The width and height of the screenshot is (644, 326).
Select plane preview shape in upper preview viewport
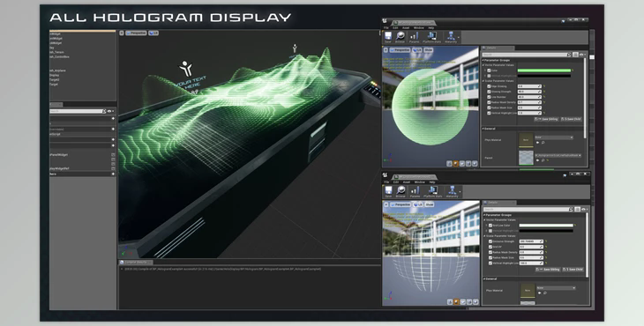pos(462,163)
